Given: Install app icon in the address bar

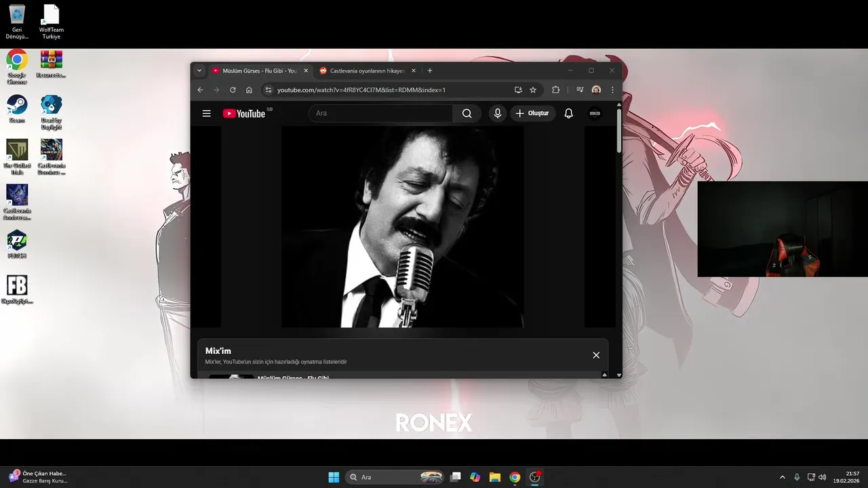Looking at the screenshot, I should click(x=518, y=89).
